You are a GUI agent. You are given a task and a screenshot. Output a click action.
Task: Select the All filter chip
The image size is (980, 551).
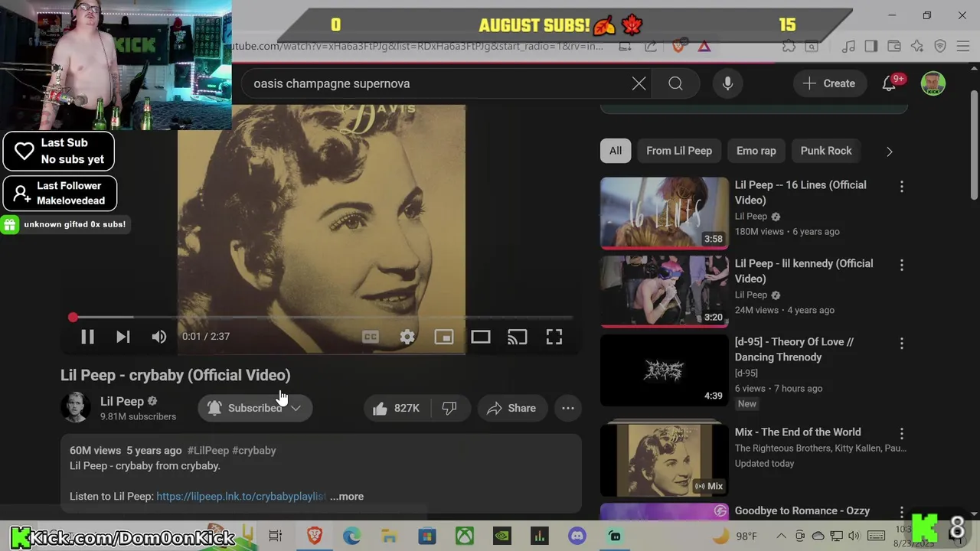[x=616, y=151]
